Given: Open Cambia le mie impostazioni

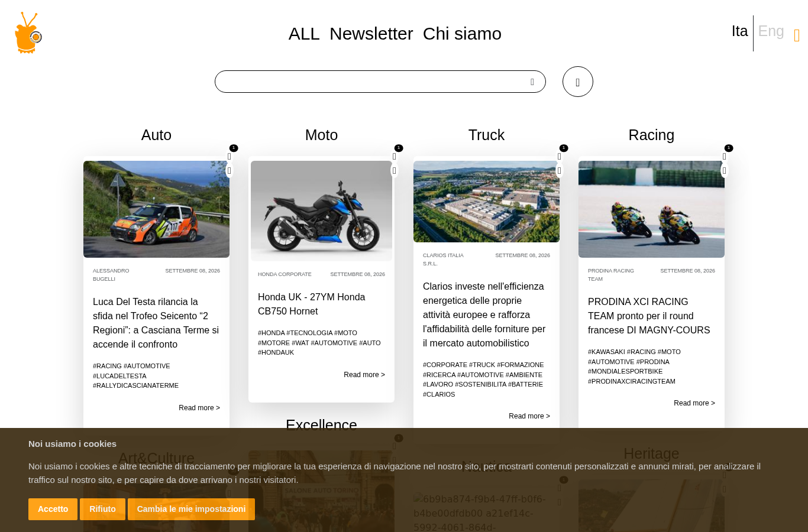Looking at the screenshot, I should point(191,509).
